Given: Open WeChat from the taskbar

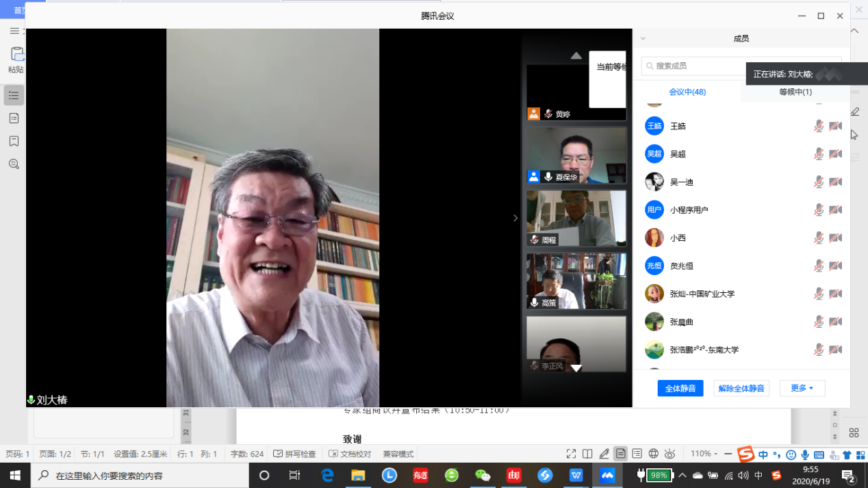Looking at the screenshot, I should click(483, 475).
